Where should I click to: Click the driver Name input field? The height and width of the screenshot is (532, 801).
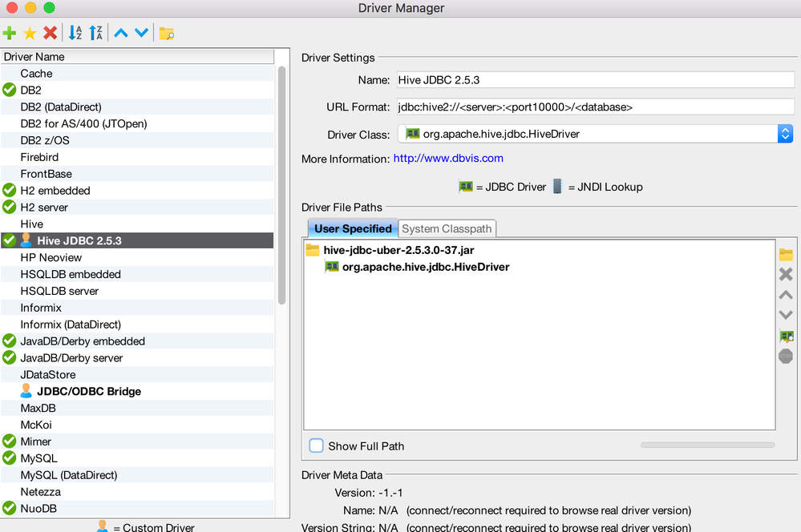[x=596, y=79]
